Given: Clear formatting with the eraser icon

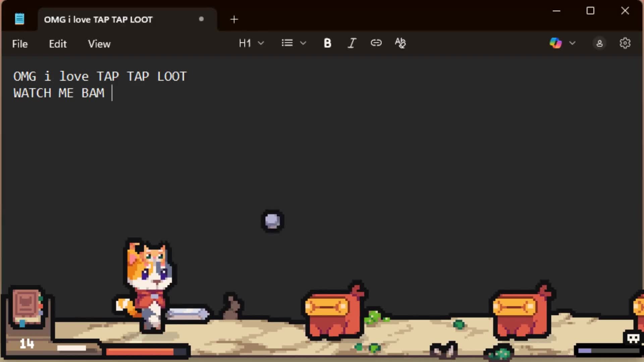Looking at the screenshot, I should click(x=400, y=43).
